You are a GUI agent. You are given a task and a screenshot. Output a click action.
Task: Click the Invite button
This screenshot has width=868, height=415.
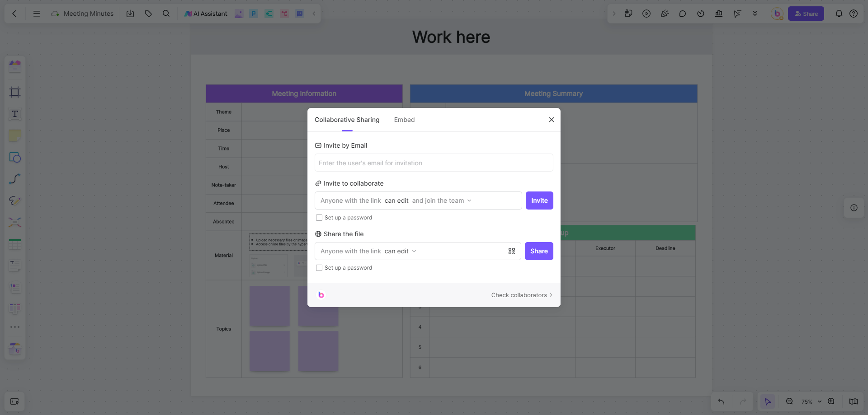[539, 201]
